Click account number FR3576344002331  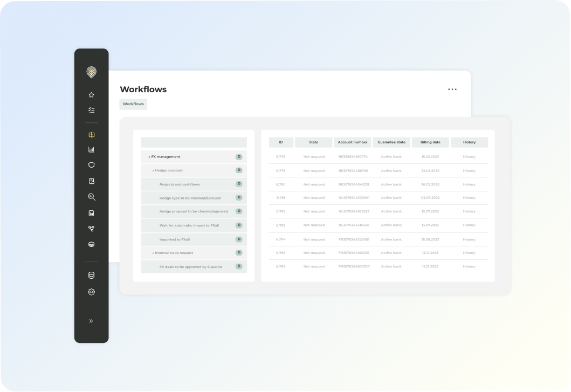pos(354,253)
